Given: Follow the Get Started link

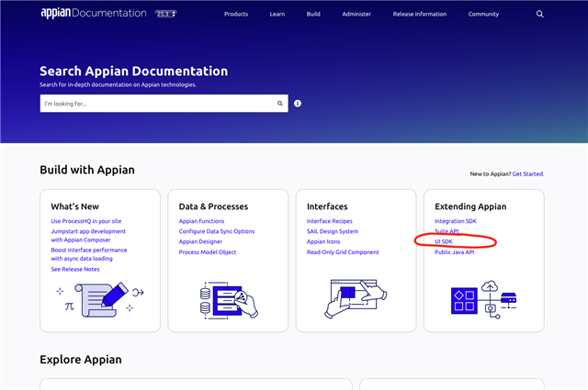Looking at the screenshot, I should click(x=528, y=173).
